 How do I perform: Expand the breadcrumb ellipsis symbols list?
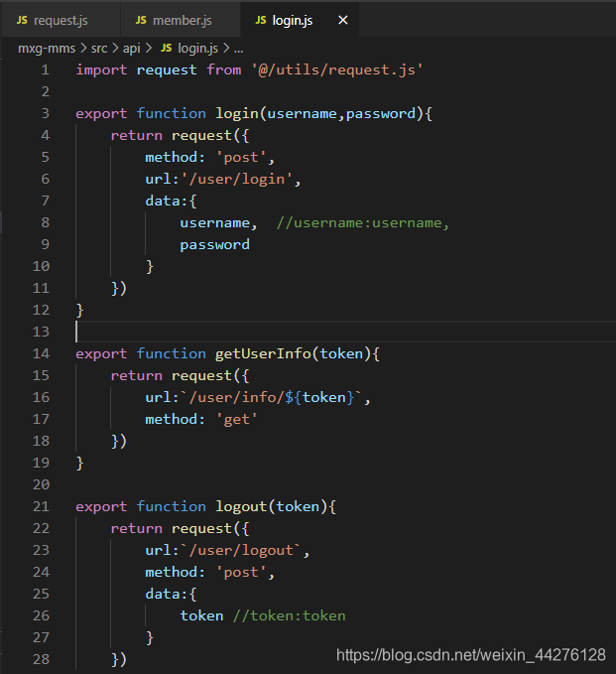point(238,50)
